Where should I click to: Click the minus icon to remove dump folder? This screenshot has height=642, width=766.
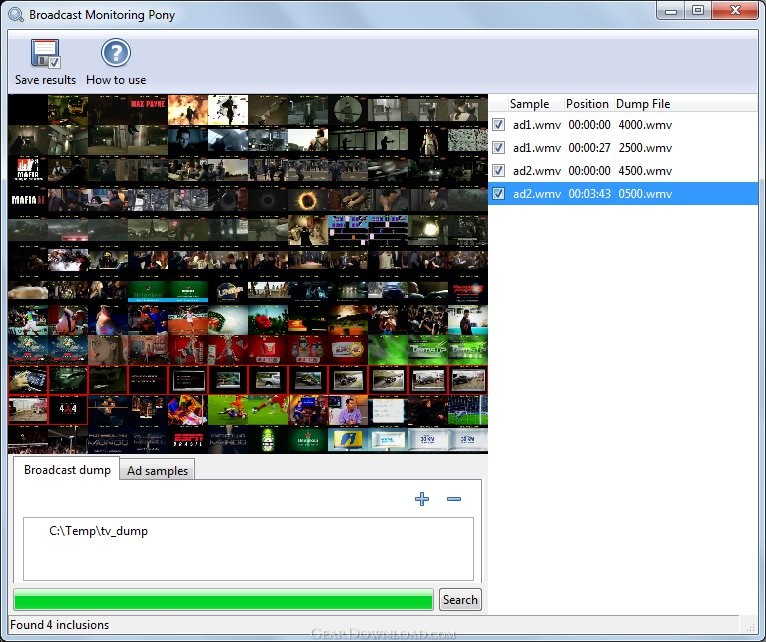point(454,499)
